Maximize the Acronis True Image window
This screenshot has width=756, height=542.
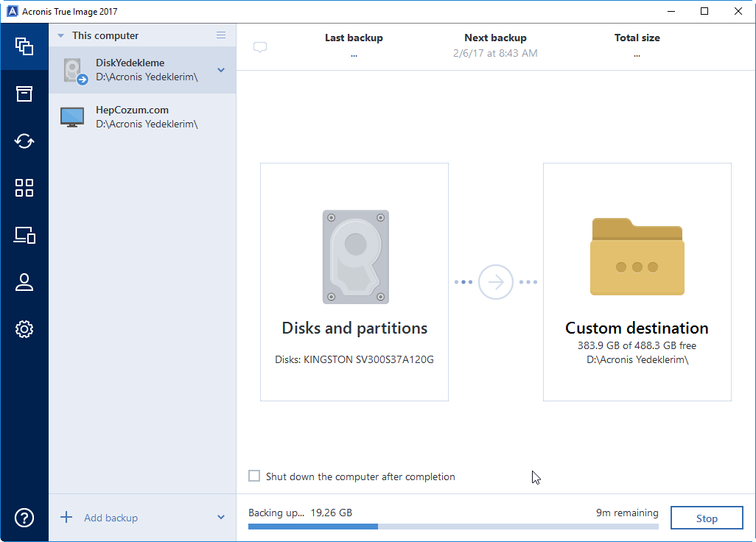pyautogui.click(x=704, y=11)
